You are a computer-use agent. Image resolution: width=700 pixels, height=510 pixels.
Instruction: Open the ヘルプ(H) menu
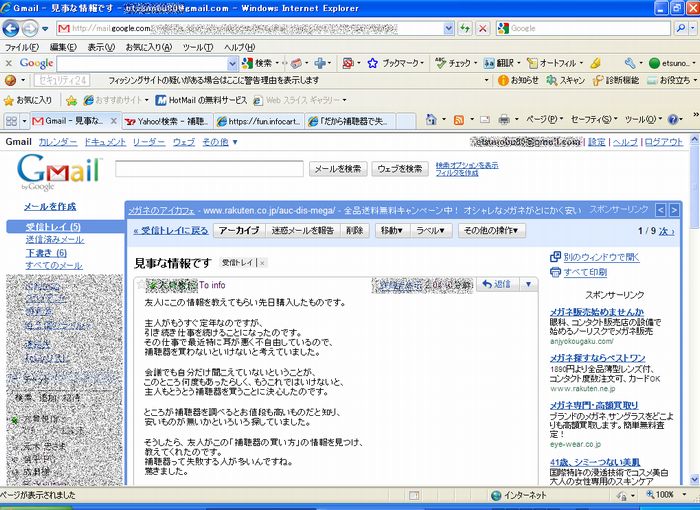[x=239, y=47]
